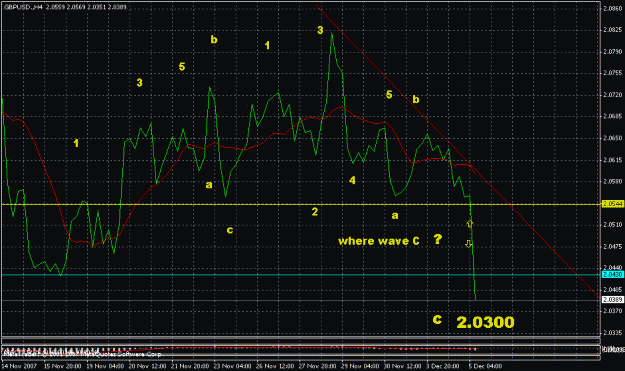Click the "21 Nov 20:00" time label

pyautogui.click(x=190, y=366)
